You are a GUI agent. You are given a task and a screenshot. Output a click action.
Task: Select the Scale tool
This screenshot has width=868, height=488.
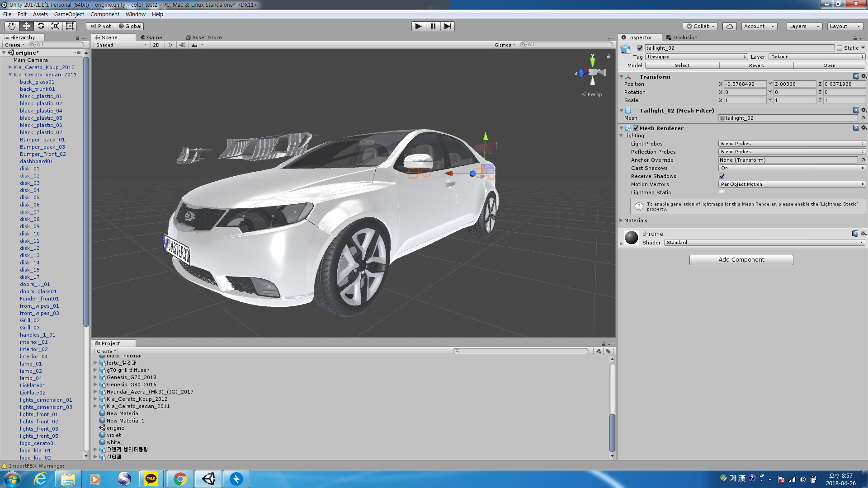[55, 26]
